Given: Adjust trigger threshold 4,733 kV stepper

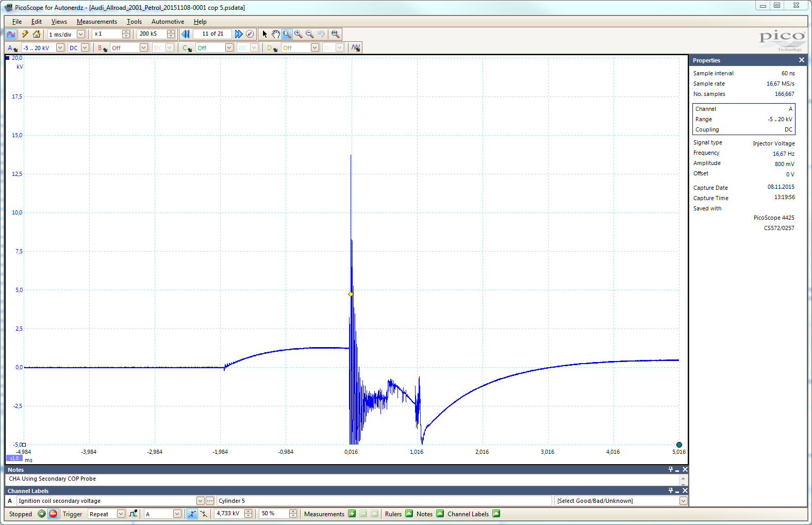Looking at the screenshot, I should (248, 514).
